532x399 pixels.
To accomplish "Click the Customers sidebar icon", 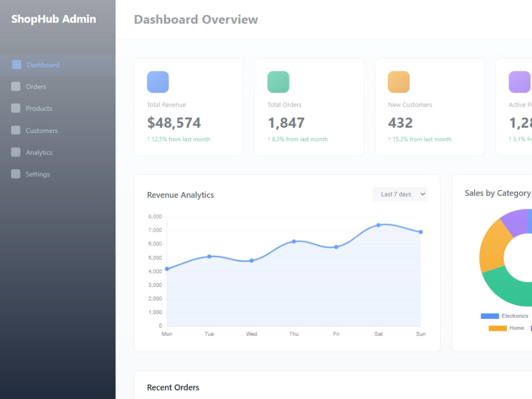I will click(15, 130).
